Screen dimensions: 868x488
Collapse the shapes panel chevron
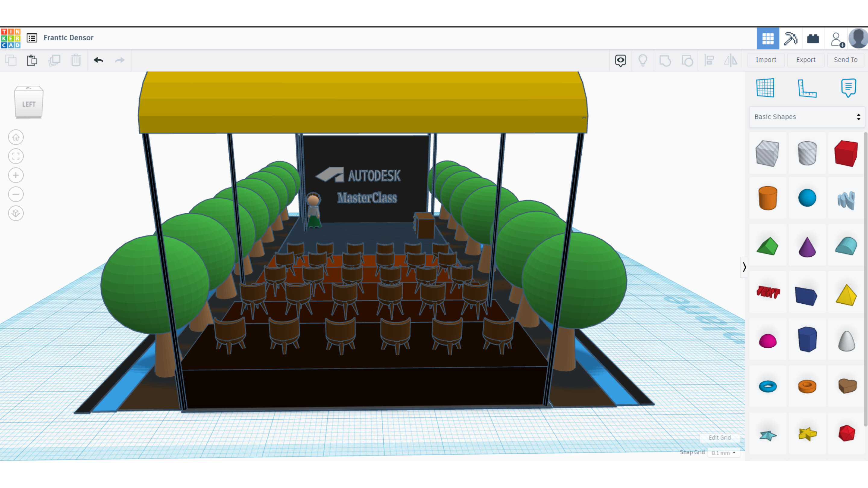coord(744,267)
